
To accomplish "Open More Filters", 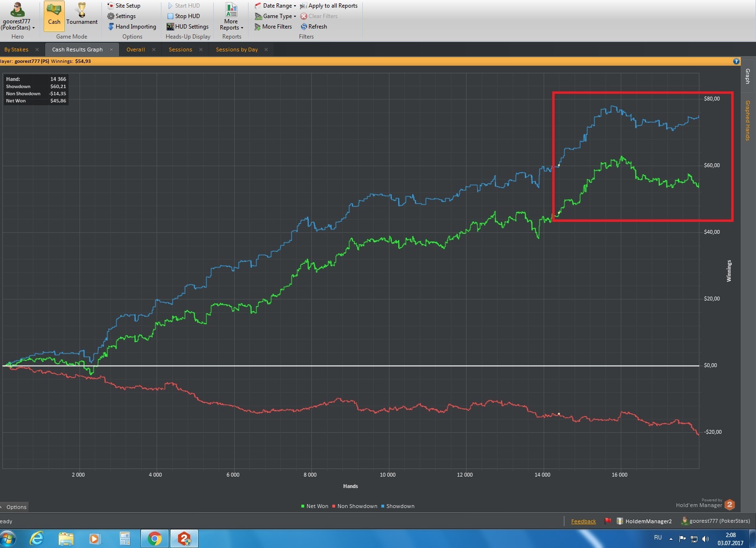I will [x=273, y=27].
